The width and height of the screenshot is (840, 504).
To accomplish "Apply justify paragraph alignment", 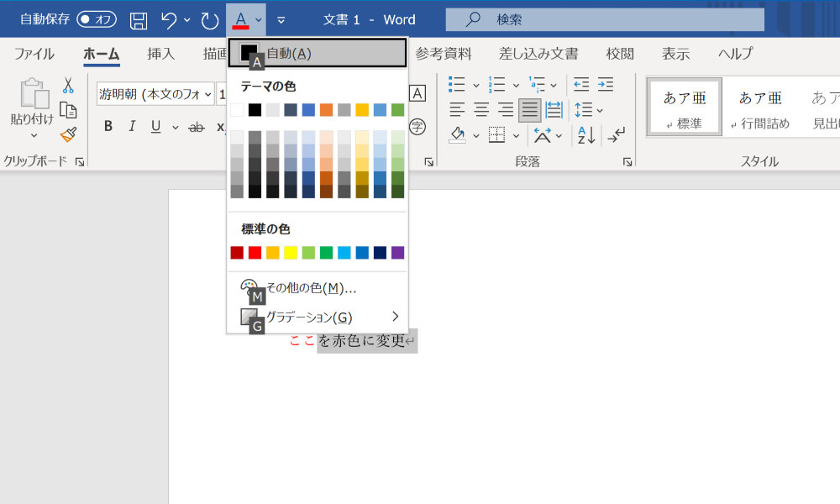I will tap(529, 110).
